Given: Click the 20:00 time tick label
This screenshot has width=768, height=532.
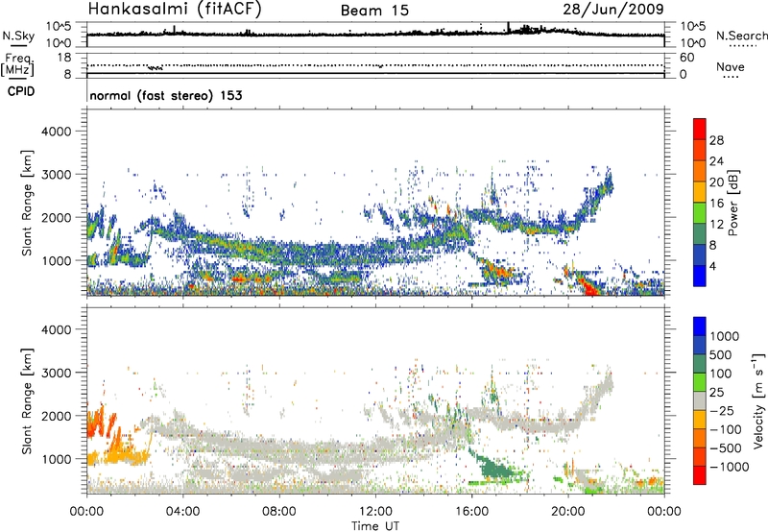Looking at the screenshot, I should pos(568,512).
